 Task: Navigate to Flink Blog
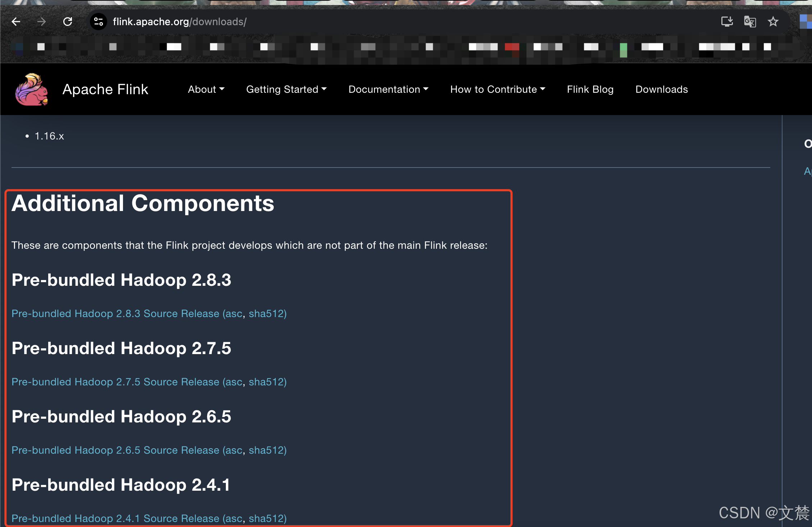(x=590, y=89)
